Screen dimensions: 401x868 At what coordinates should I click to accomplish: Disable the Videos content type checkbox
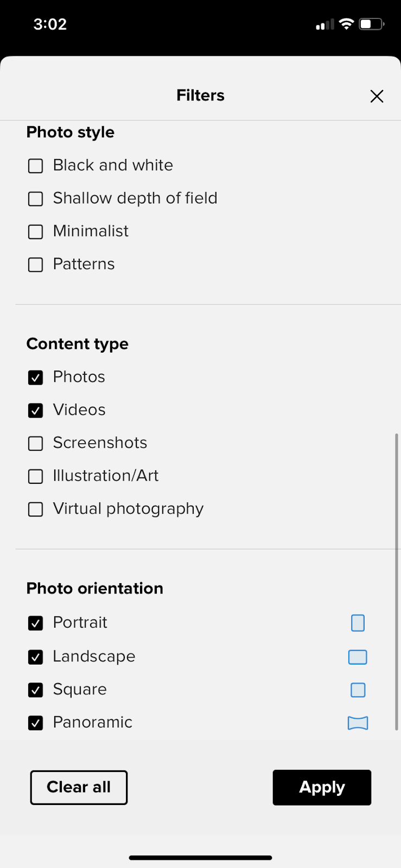(x=35, y=411)
